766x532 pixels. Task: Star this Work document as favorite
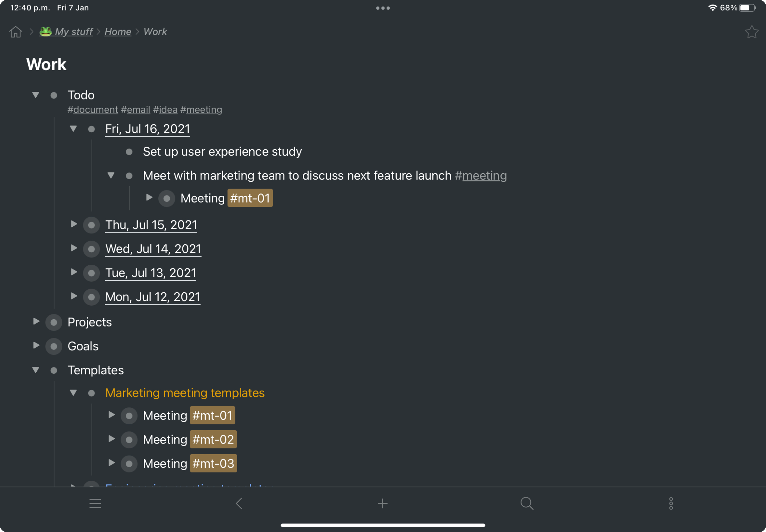pyautogui.click(x=751, y=32)
